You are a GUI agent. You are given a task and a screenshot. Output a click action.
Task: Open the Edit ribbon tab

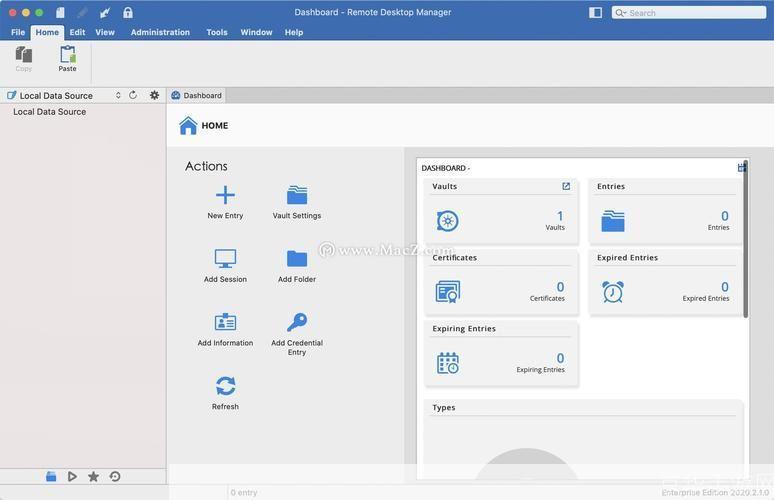tap(77, 32)
